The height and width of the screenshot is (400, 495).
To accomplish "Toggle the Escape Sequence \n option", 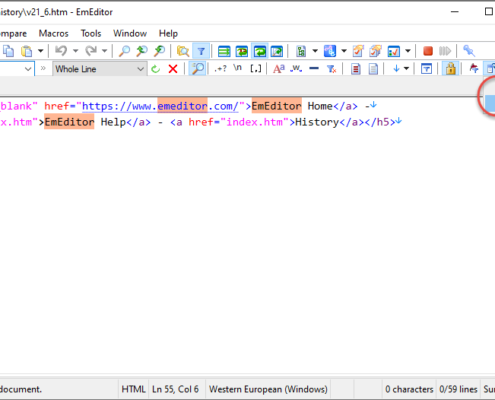I will click(x=238, y=68).
